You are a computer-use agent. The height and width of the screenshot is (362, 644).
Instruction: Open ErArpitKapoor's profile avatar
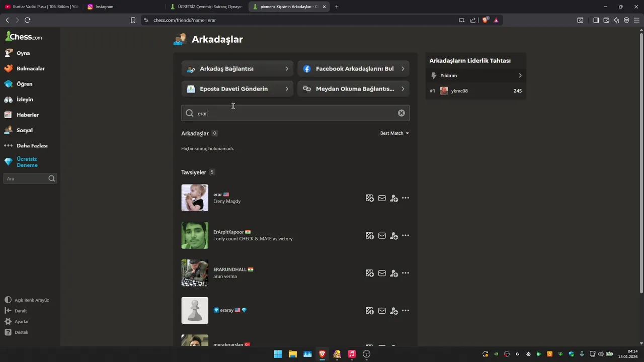(195, 235)
